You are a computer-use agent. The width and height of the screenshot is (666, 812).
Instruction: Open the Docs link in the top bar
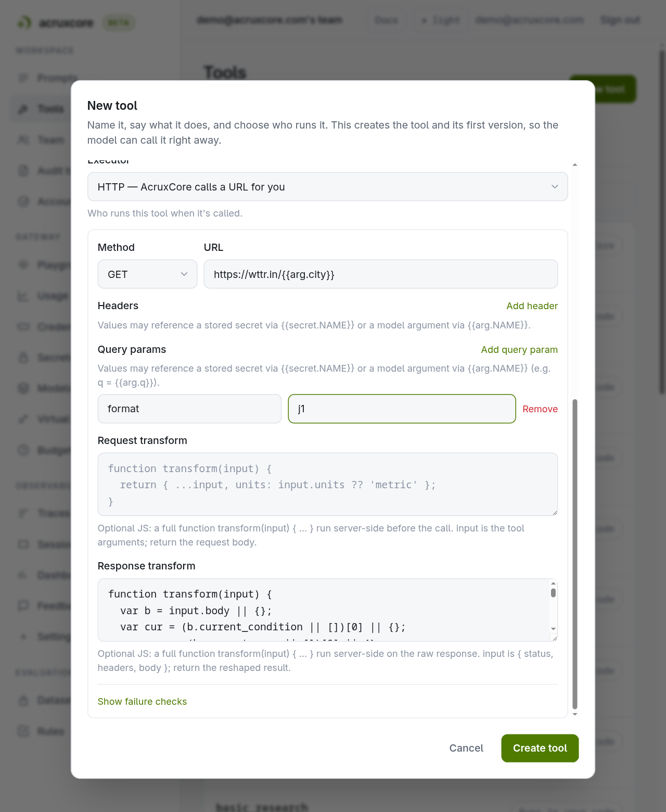pos(386,20)
